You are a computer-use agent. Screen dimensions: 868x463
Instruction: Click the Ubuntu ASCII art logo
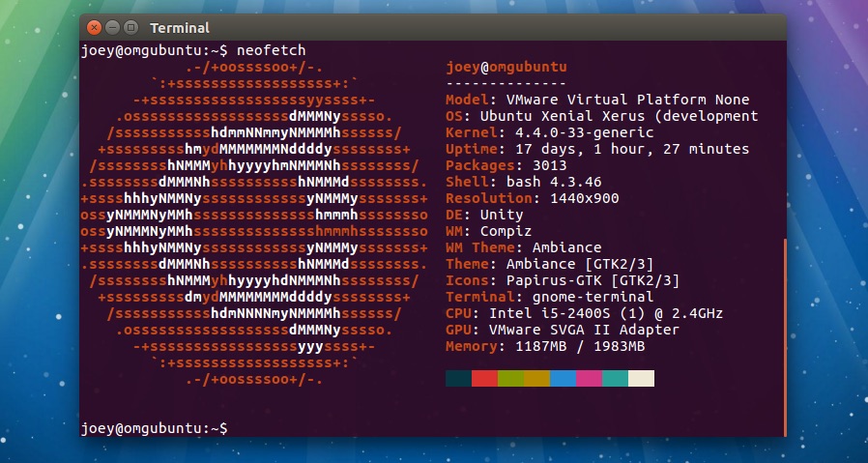(255, 222)
